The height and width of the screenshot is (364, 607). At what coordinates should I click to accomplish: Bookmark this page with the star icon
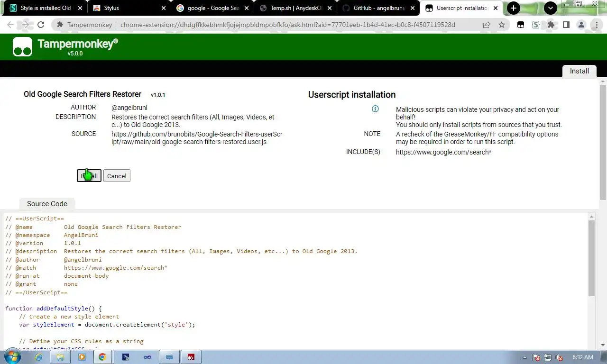pos(502,25)
